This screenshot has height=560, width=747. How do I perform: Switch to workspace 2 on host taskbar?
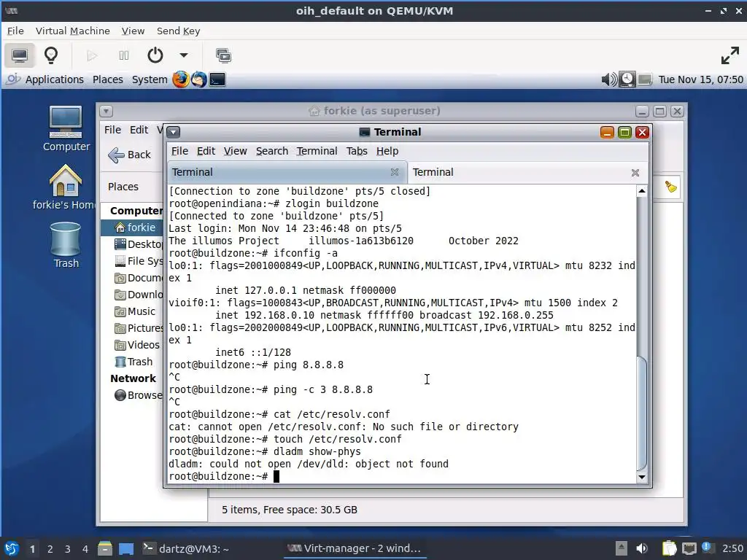(x=50, y=549)
